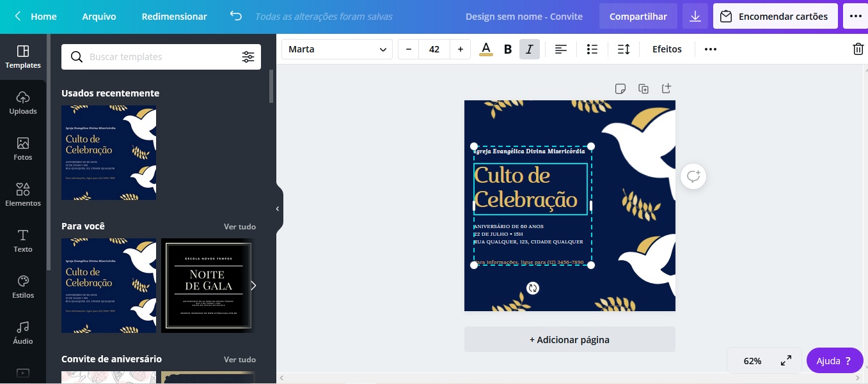
Task: Toggle bold formatting
Action: pyautogui.click(x=508, y=49)
